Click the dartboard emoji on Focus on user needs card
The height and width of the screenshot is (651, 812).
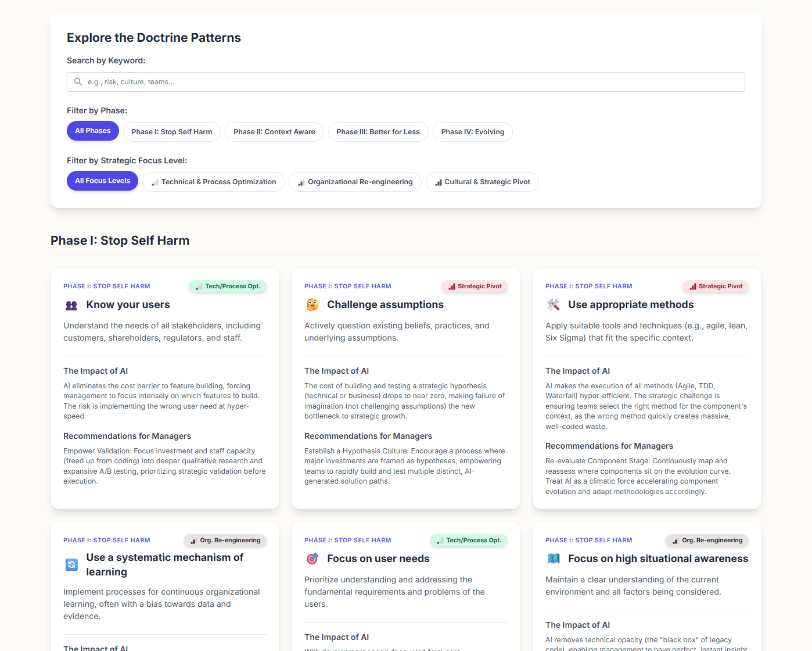pyautogui.click(x=312, y=559)
